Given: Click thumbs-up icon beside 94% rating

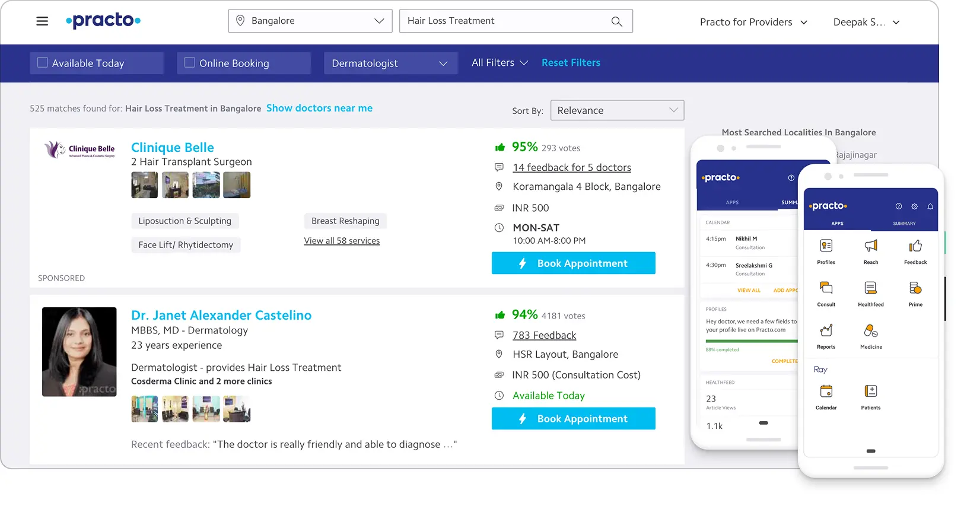Looking at the screenshot, I should (x=500, y=315).
